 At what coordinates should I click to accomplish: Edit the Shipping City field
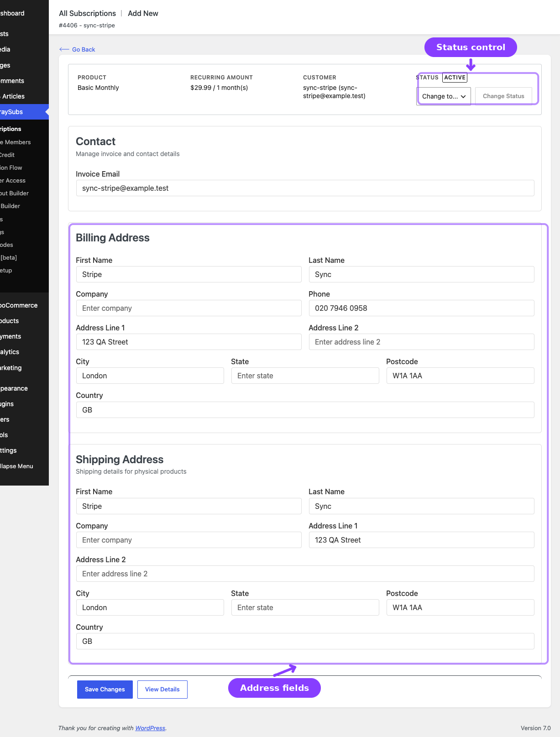150,607
